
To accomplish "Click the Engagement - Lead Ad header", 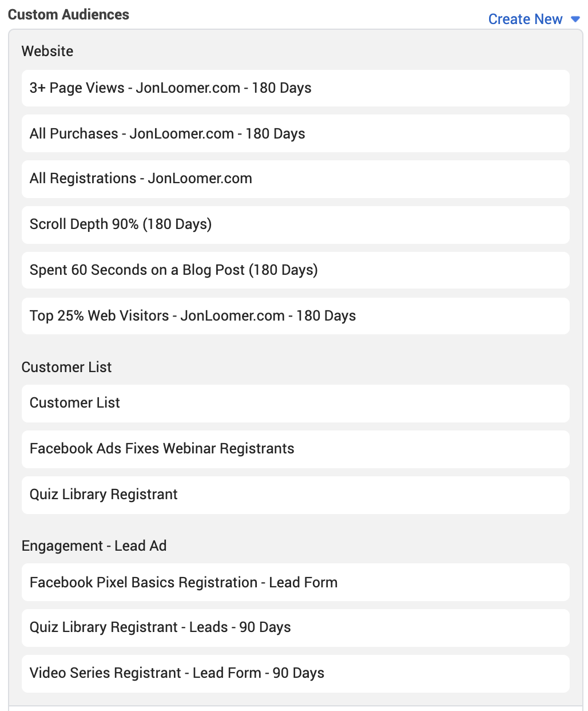I will click(94, 546).
